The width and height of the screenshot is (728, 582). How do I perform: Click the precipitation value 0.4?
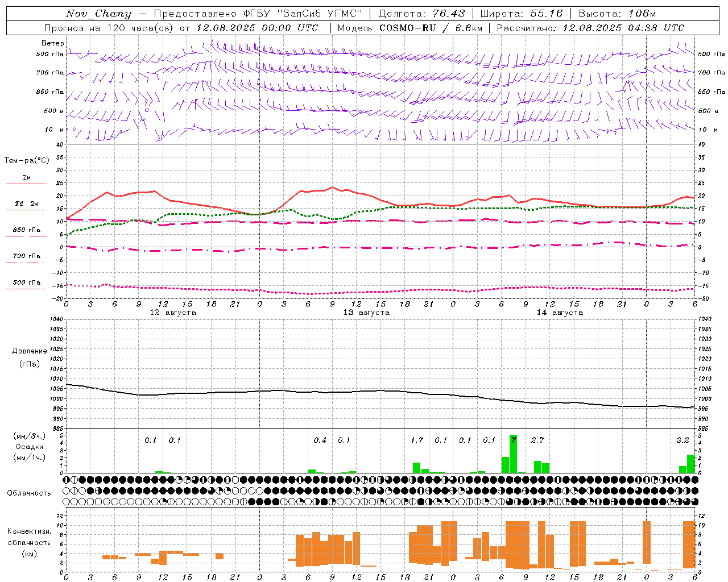tap(320, 440)
